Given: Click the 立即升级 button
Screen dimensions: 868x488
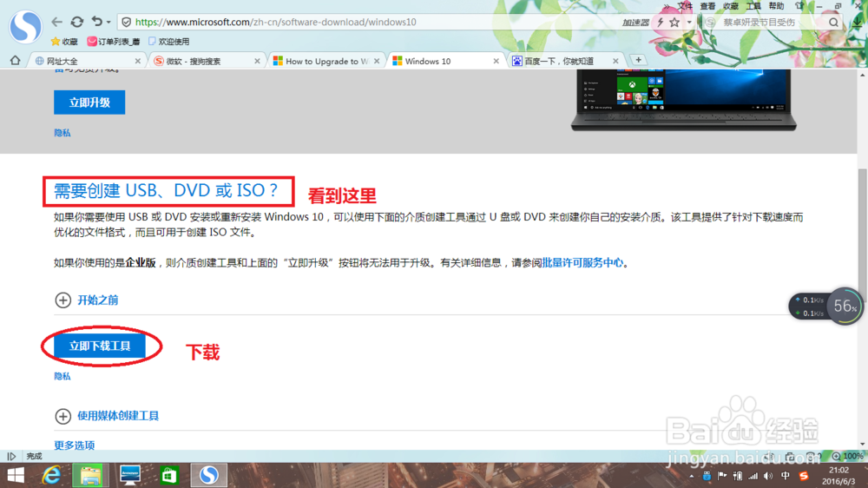Looking at the screenshot, I should 89,102.
